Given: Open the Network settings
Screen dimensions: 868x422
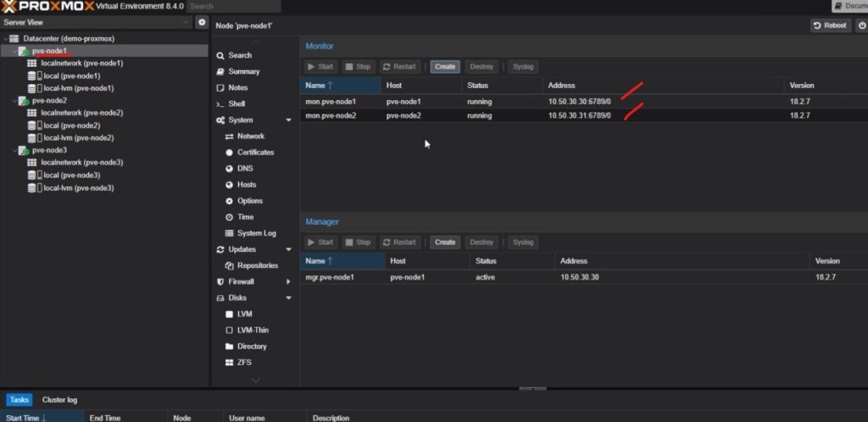Looking at the screenshot, I should coord(251,136).
